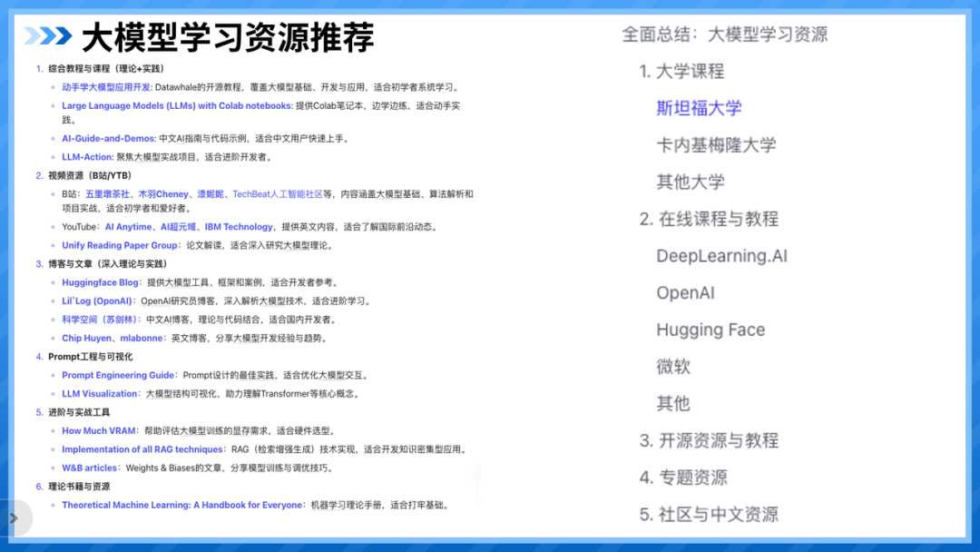Click heading 博客与文章（深入理论与实践）

click(x=107, y=264)
